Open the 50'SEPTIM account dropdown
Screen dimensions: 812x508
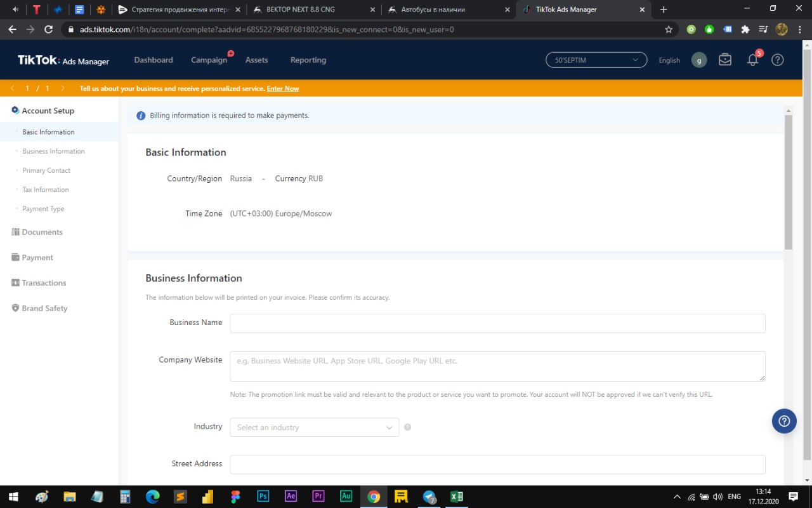(x=596, y=60)
